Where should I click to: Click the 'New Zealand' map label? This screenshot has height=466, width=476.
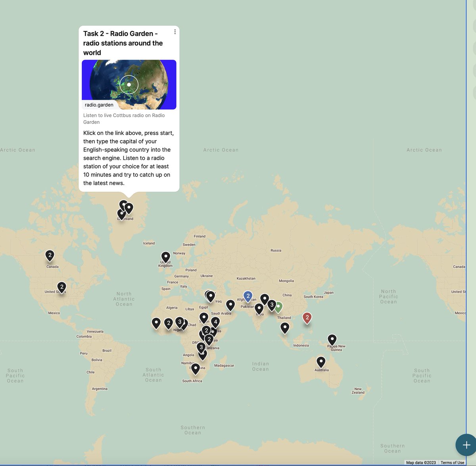tap(358, 391)
